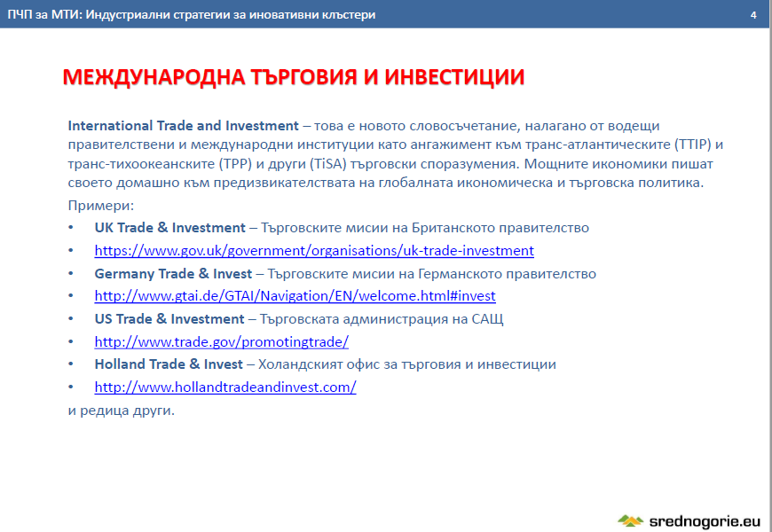772x532 pixels.
Task: Click the red heading МЕЖДУНАРОДНА ТЪРГОВИЯ И ИНВЕСТИЦИИ
Action: click(294, 77)
